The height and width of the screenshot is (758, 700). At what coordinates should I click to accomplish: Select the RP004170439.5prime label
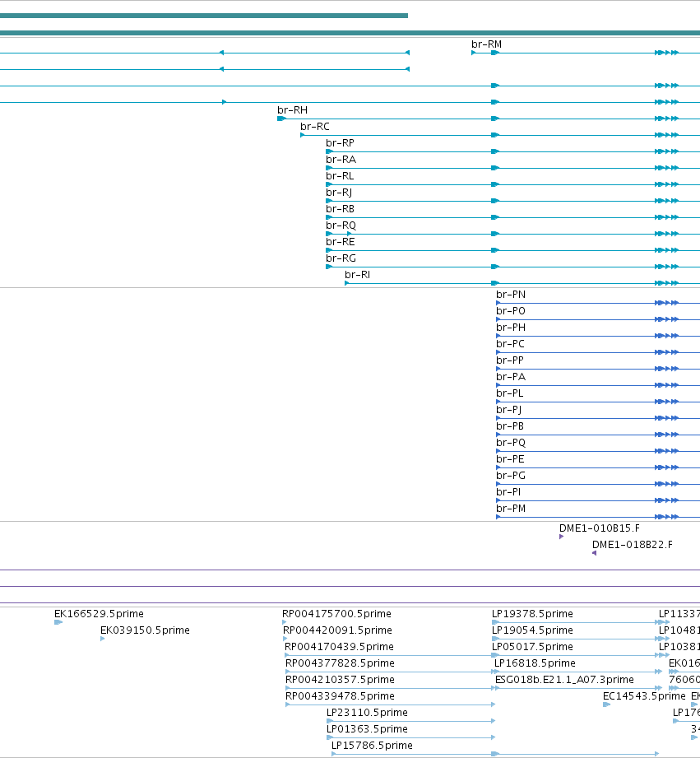(x=339, y=646)
